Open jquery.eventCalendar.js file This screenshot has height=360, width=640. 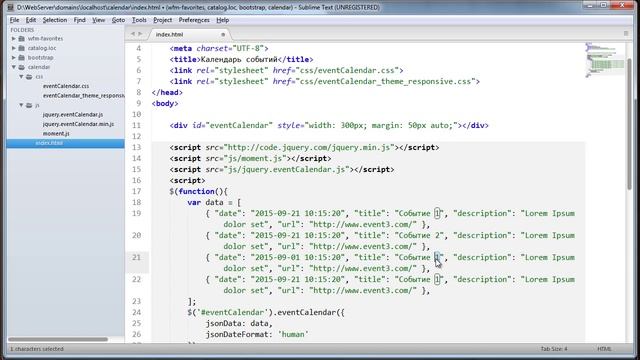(x=73, y=115)
